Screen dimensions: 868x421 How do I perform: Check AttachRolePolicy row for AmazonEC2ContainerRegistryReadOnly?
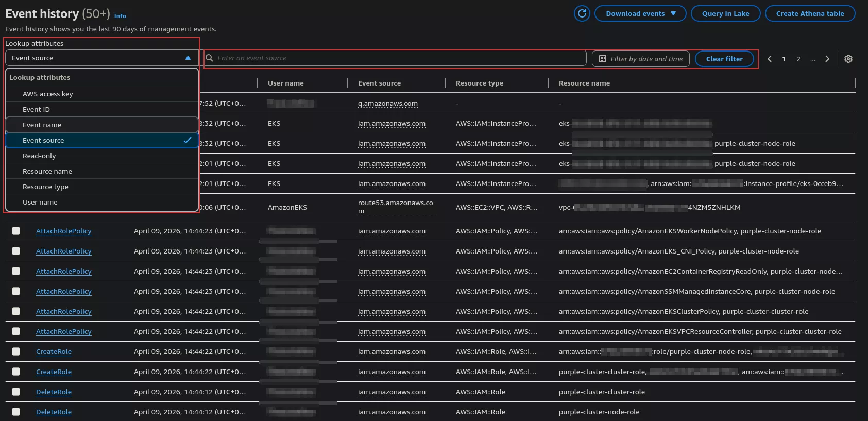[16, 271]
